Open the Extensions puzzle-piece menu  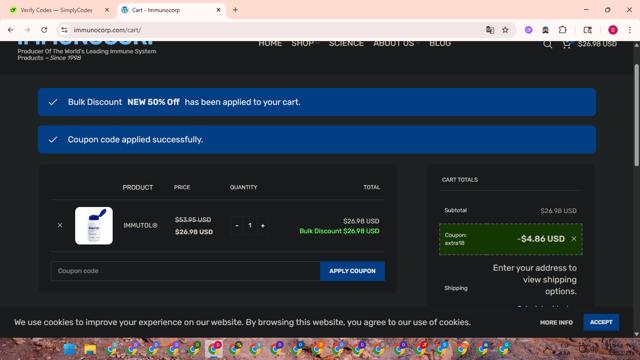[562, 30]
